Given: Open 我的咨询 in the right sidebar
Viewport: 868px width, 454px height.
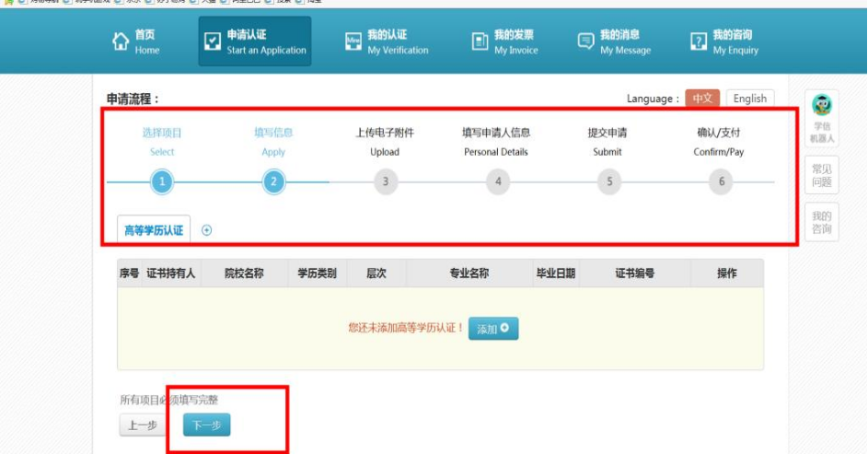Looking at the screenshot, I should [821, 222].
